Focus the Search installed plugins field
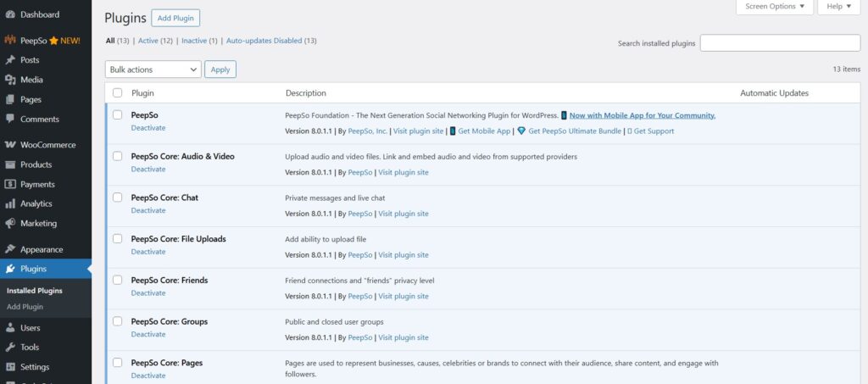 coord(780,43)
